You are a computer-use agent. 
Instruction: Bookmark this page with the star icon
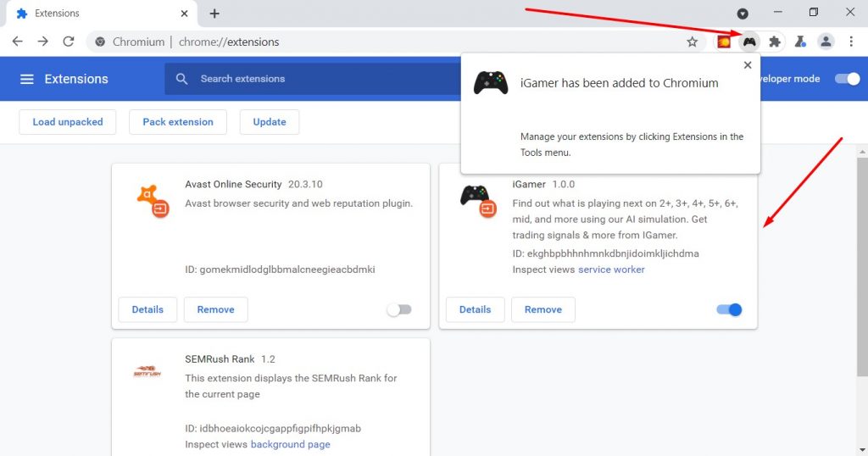tap(692, 42)
